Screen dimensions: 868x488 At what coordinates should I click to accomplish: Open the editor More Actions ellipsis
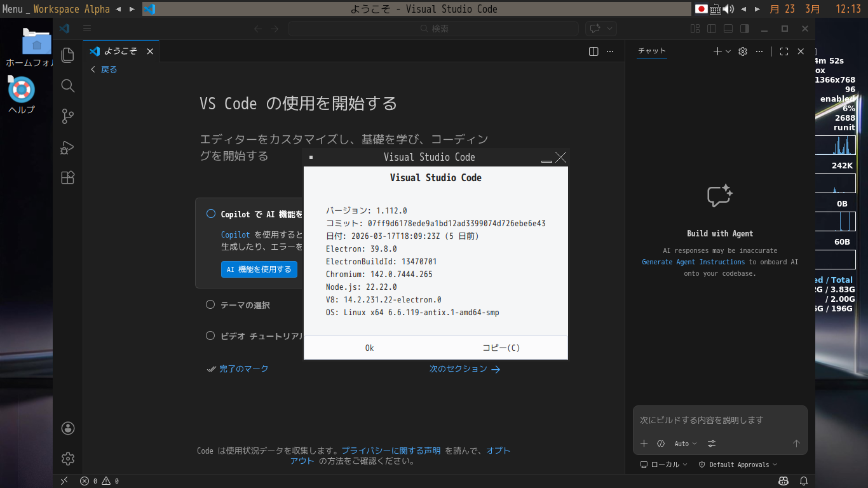click(610, 51)
